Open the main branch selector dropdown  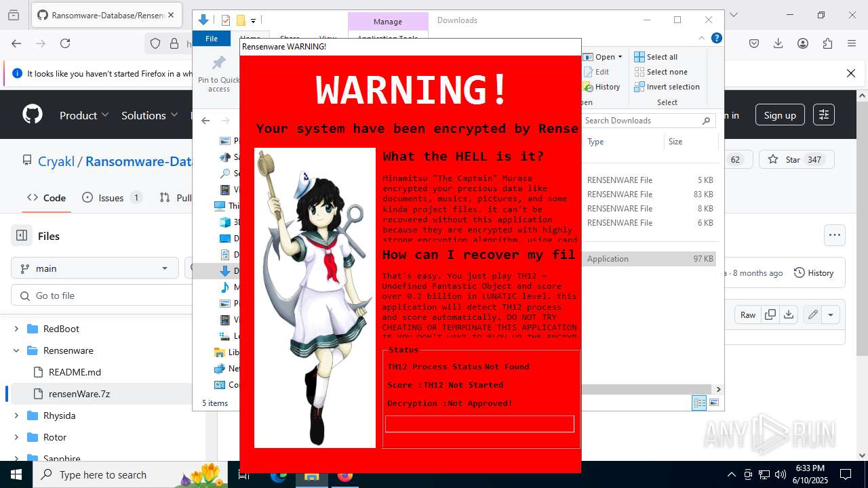(95, 268)
